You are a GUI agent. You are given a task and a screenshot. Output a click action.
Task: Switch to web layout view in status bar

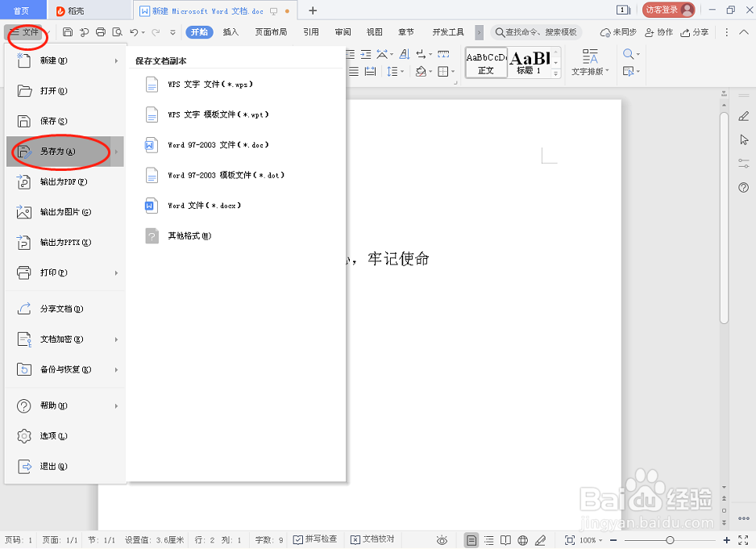point(522,540)
